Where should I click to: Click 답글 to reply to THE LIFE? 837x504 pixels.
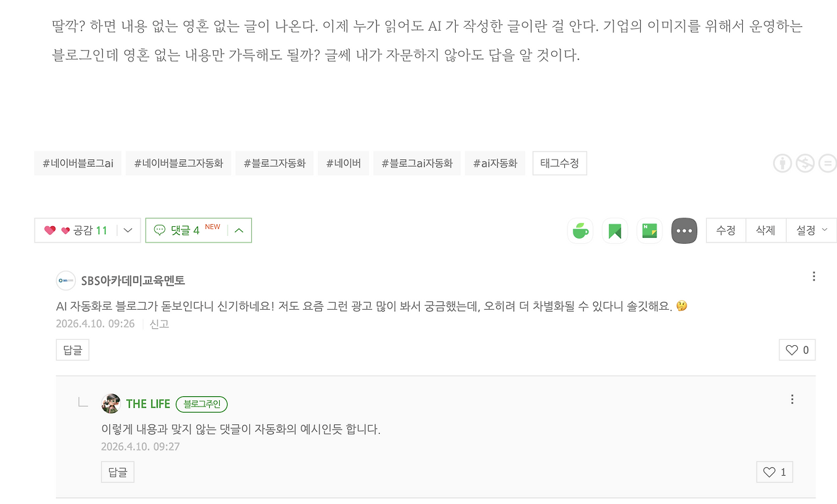pos(117,471)
